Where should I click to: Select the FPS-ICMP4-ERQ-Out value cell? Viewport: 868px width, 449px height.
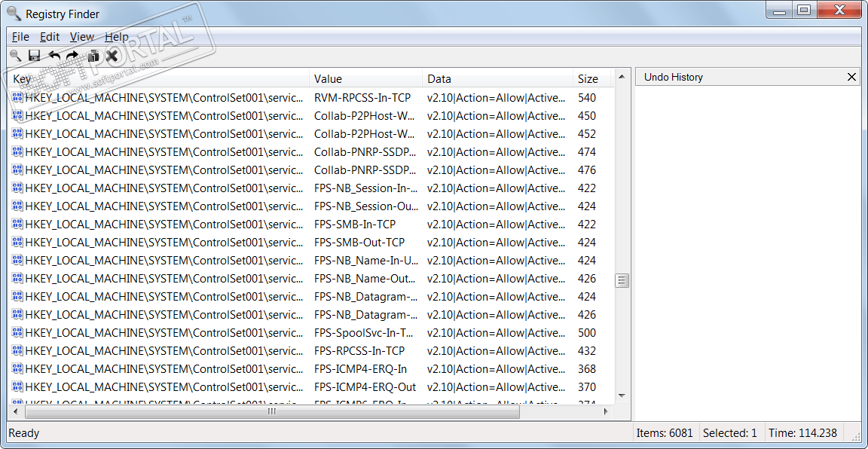point(365,387)
